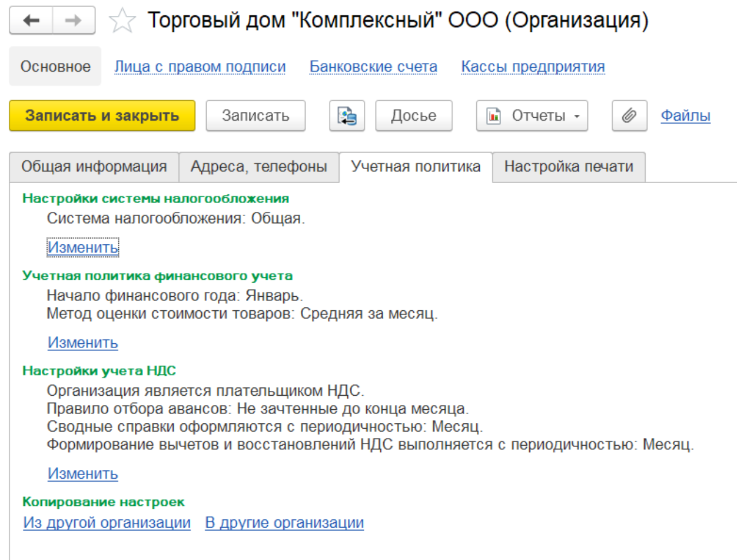Switch to the Общая информация tab
This screenshot has height=560, width=737.
pos(94,167)
